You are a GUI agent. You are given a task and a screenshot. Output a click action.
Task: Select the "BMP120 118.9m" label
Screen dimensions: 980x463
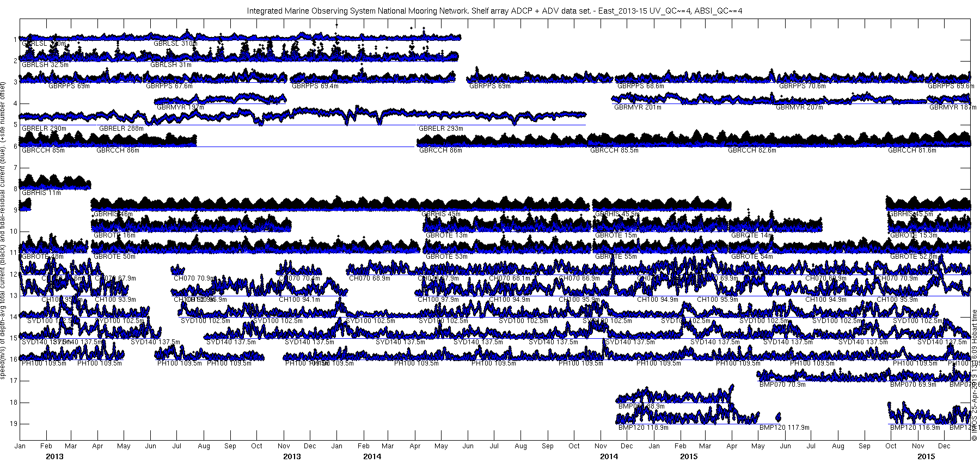point(644,428)
